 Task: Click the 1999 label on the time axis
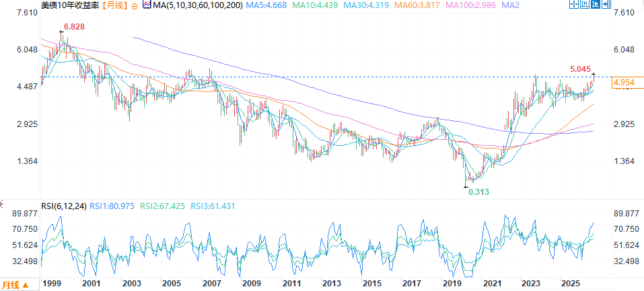coord(51,284)
